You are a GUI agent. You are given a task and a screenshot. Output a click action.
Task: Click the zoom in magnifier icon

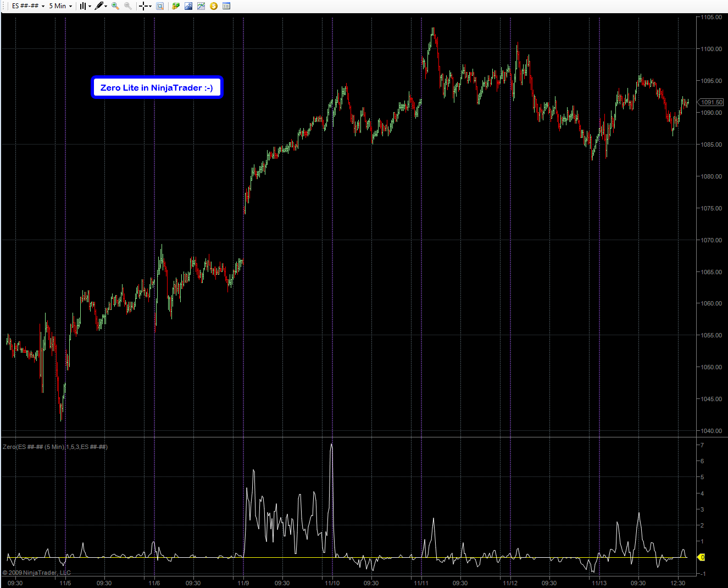click(x=115, y=6)
